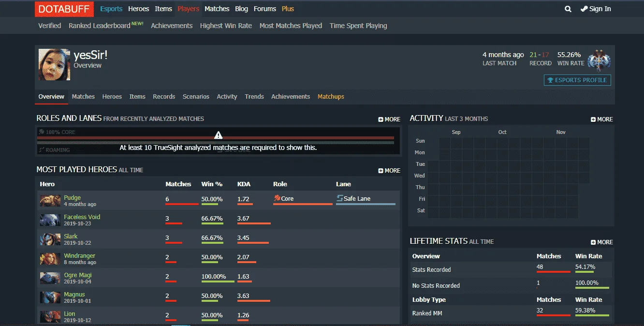Viewport: 644px width, 326px height.
Task: Open the Forums navigation item
Action: click(265, 9)
